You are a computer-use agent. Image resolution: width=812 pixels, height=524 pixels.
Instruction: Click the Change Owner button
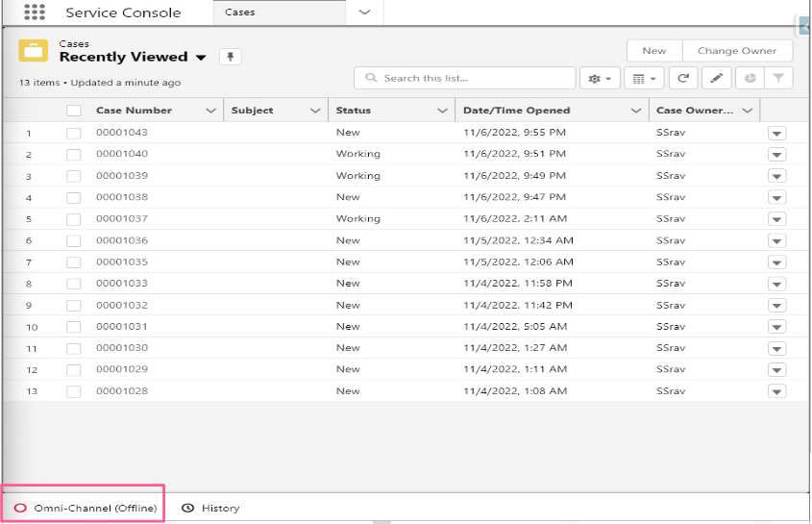click(737, 51)
